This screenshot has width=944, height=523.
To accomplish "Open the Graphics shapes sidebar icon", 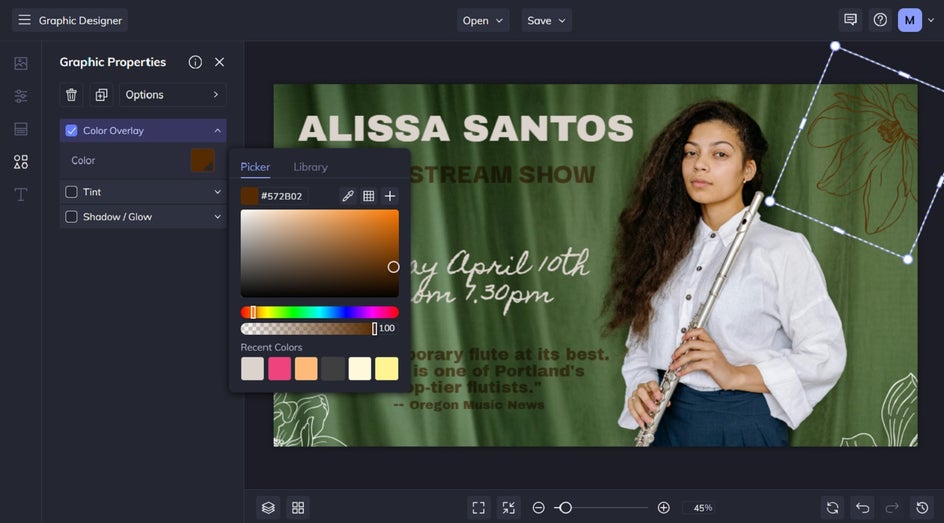I will (x=21, y=162).
